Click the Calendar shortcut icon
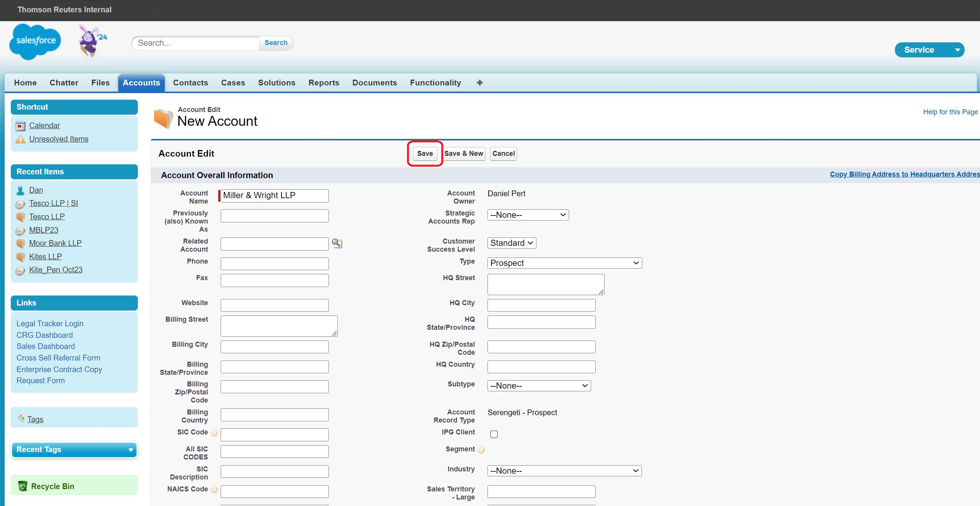Image resolution: width=980 pixels, height=506 pixels. tap(20, 126)
